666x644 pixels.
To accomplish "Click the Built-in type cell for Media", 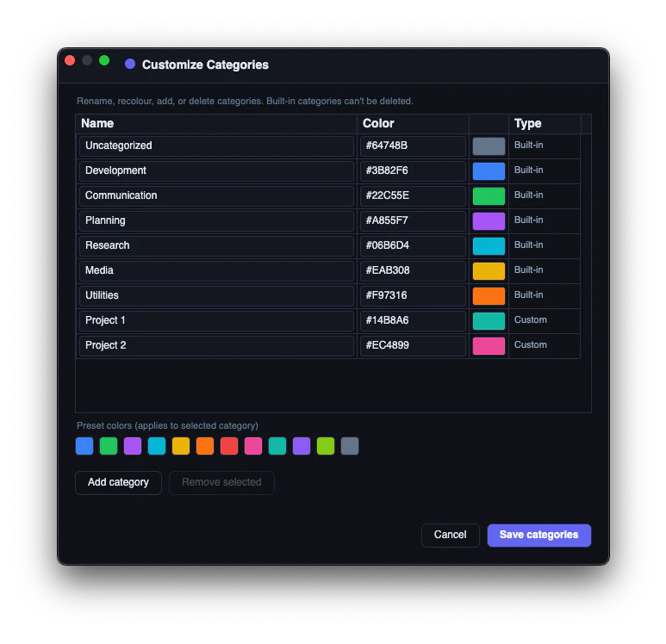I will coord(545,271).
